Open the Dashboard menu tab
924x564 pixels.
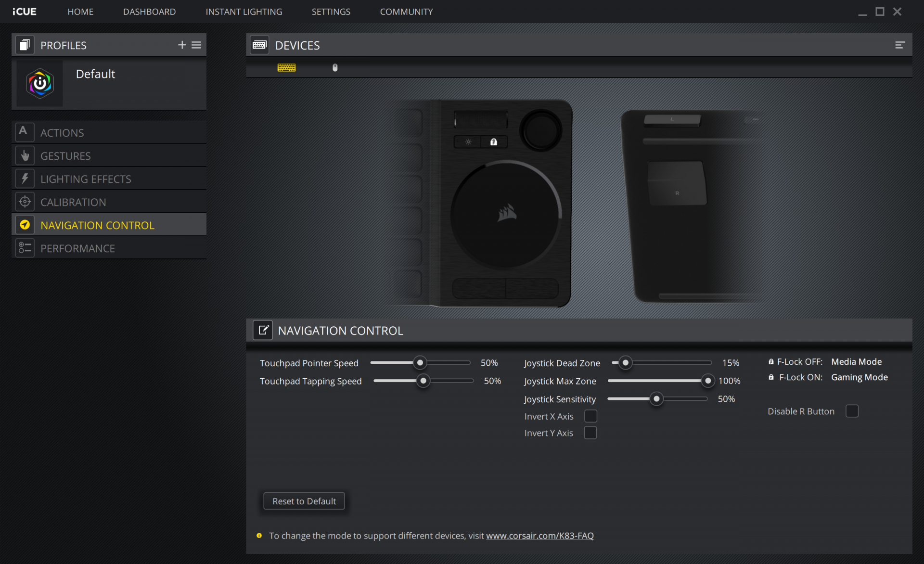[149, 12]
